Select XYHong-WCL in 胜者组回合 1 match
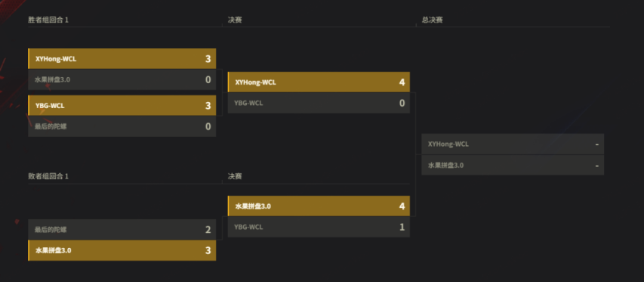The width and height of the screenshot is (644, 282). (122, 59)
